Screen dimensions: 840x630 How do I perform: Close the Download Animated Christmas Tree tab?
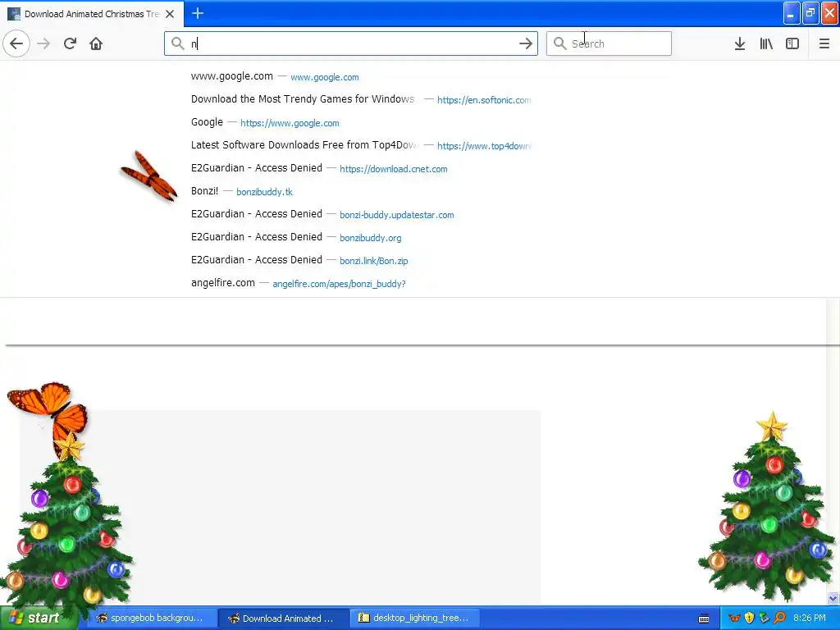click(170, 14)
